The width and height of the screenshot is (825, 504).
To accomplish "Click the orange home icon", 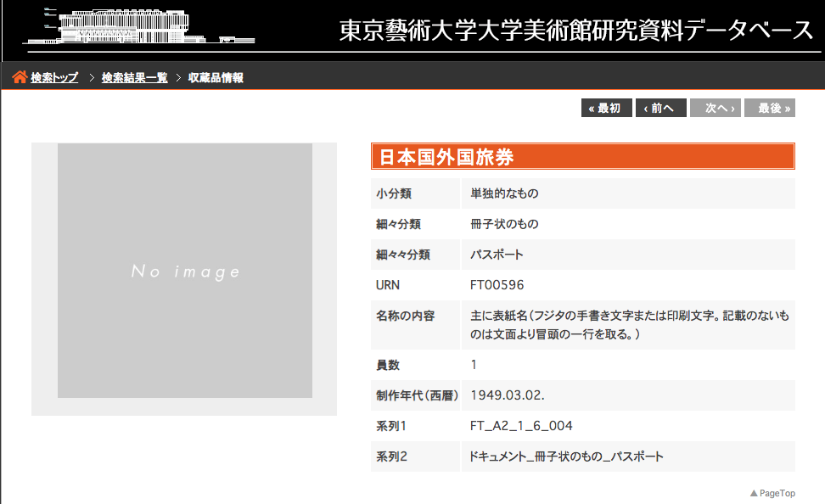I will [x=20, y=77].
